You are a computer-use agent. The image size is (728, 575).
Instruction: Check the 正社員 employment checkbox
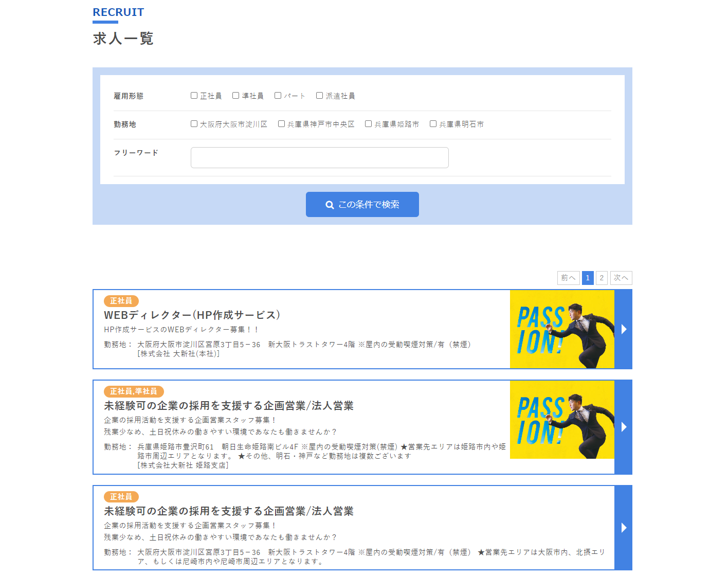click(194, 96)
